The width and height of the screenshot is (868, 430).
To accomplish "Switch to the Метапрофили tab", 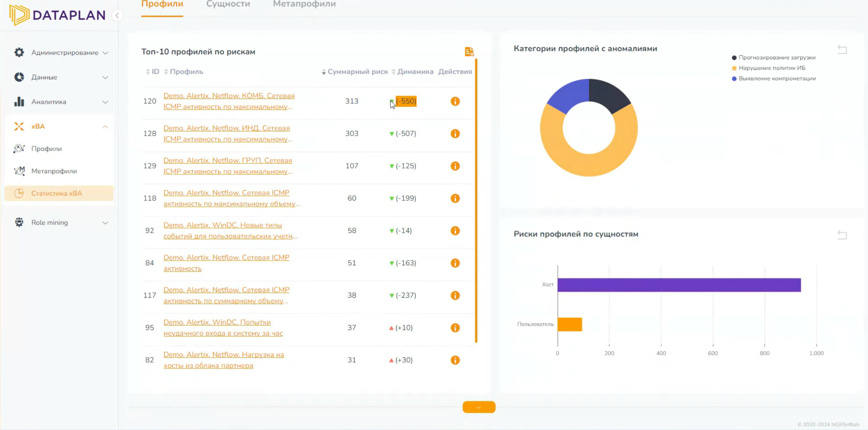I will pyautogui.click(x=304, y=4).
